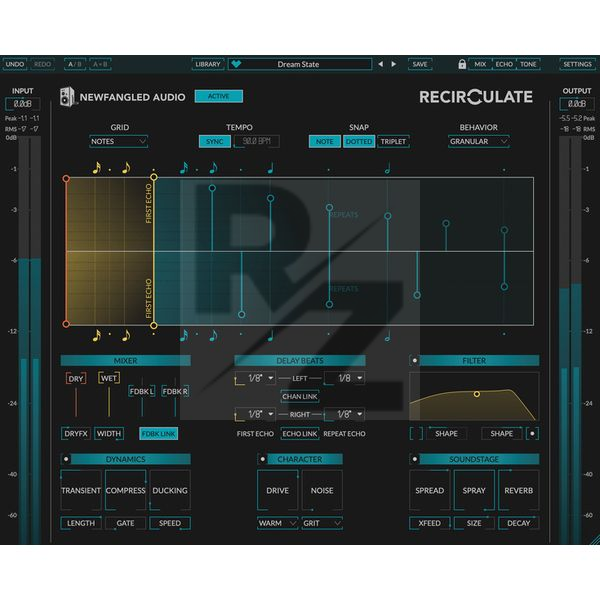Viewport: 600px width, 600px height.
Task: Open the WARM drive type dropdown
Action: click(x=277, y=523)
